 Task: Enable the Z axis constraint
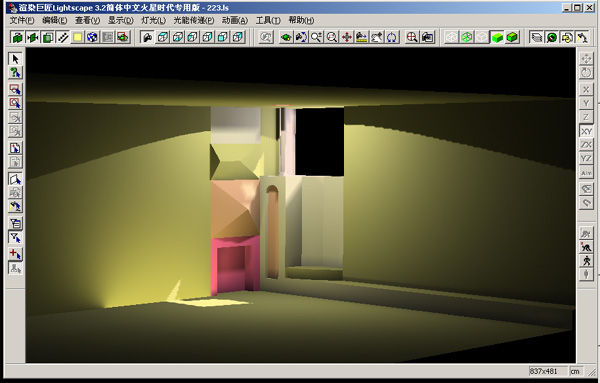(586, 117)
